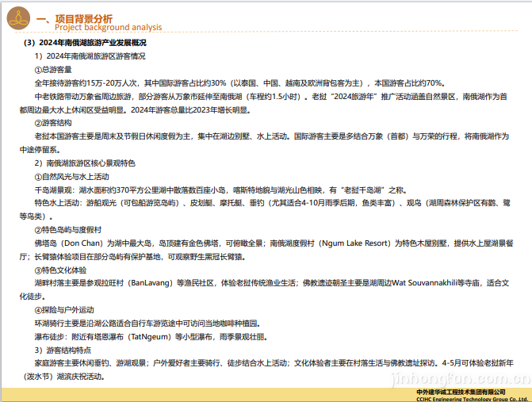Click the ④探险与户外运动 heading

(x=67, y=309)
